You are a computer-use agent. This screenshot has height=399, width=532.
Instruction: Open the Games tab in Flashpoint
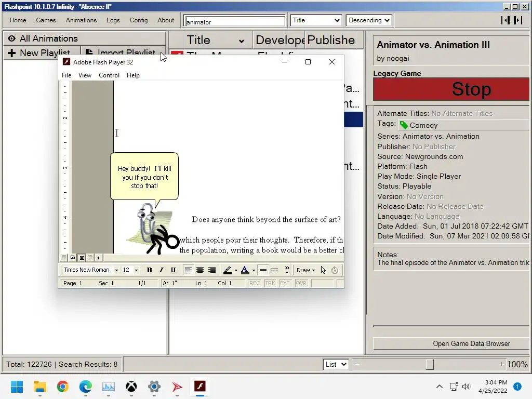(x=46, y=20)
